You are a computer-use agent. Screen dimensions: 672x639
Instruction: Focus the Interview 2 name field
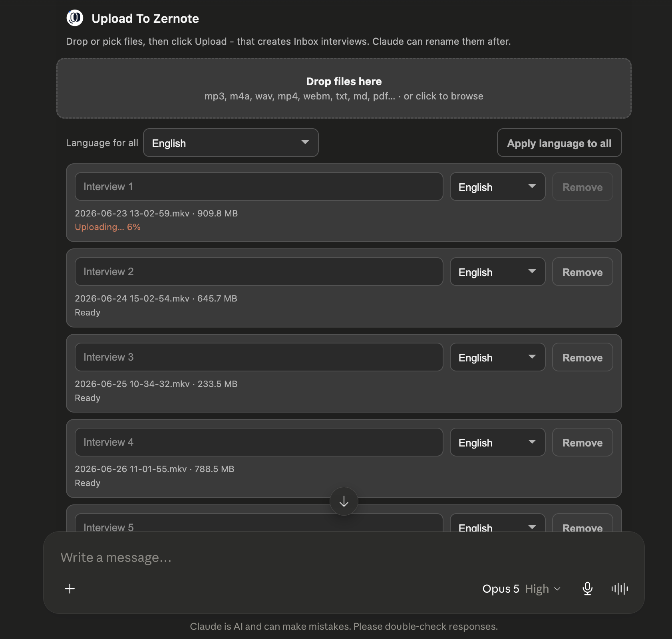259,272
